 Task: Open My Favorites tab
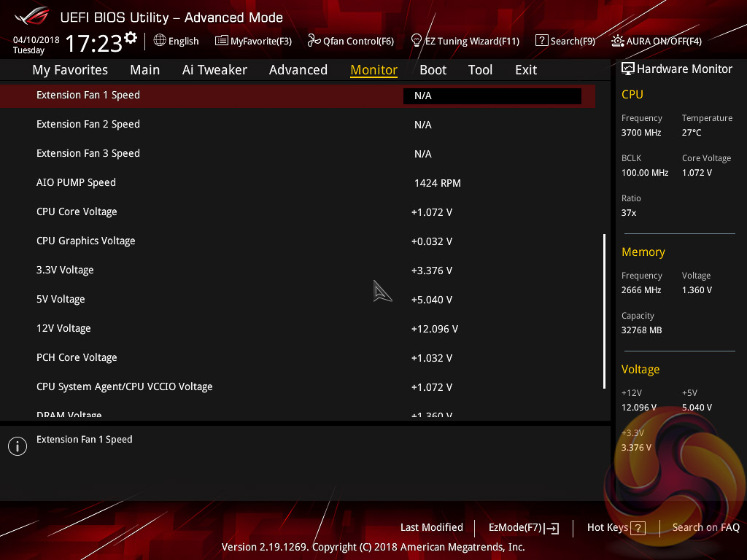click(x=70, y=70)
